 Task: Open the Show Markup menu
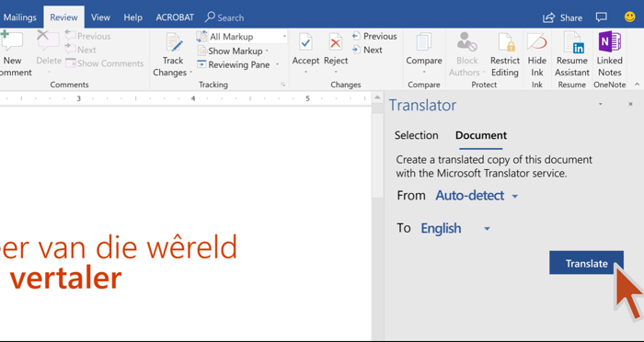233,51
